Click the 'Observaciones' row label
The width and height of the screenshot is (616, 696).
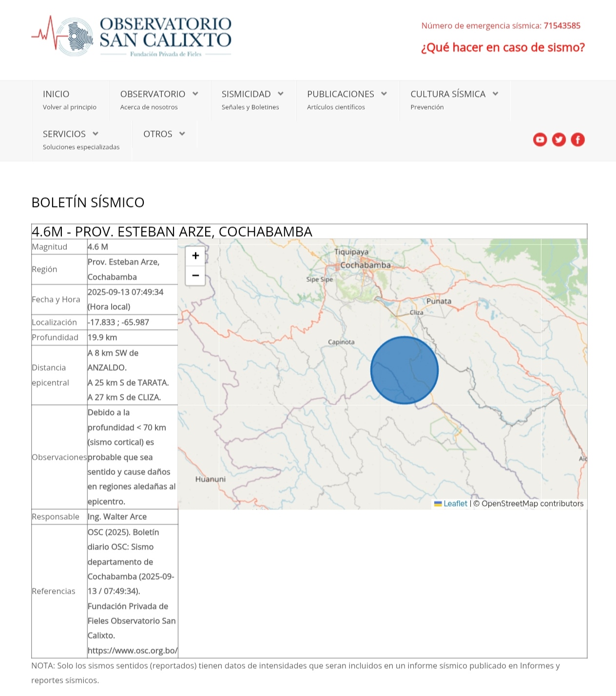pos(59,457)
